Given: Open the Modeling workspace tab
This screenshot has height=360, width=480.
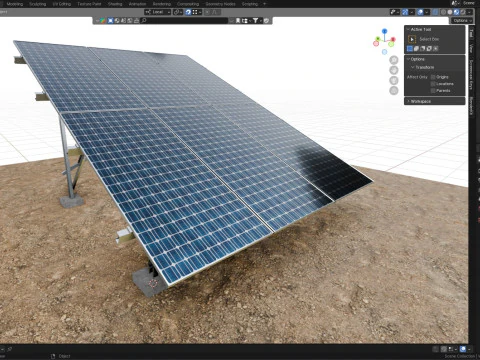Looking at the screenshot, I should click(x=15, y=4).
